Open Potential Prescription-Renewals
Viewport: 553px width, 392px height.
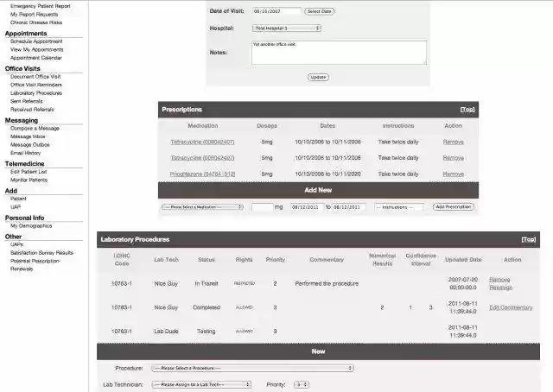(x=35, y=265)
